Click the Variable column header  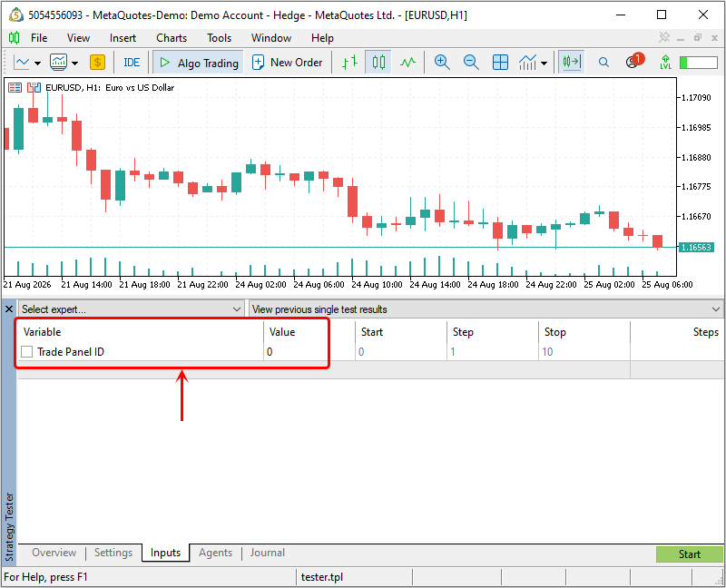(141, 332)
